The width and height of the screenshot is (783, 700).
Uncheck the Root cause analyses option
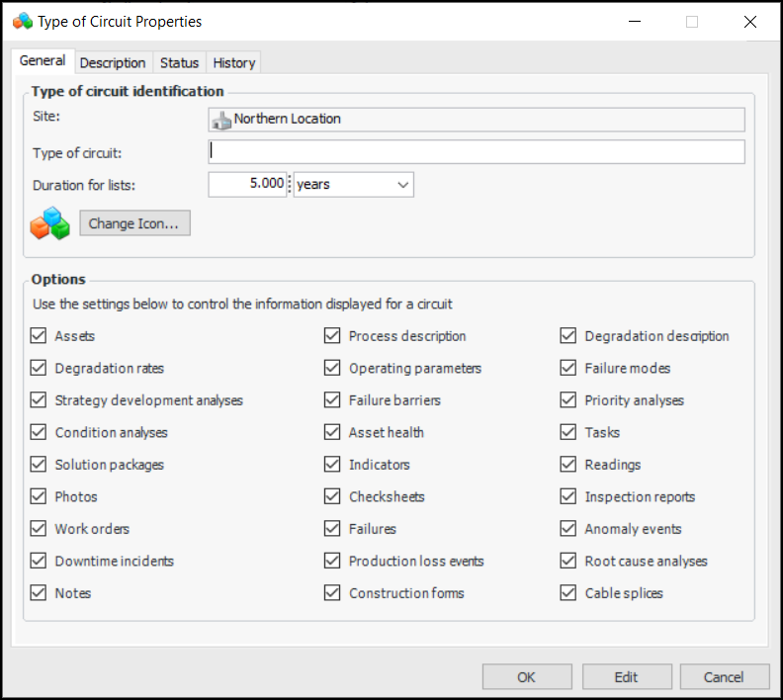pyautogui.click(x=568, y=561)
